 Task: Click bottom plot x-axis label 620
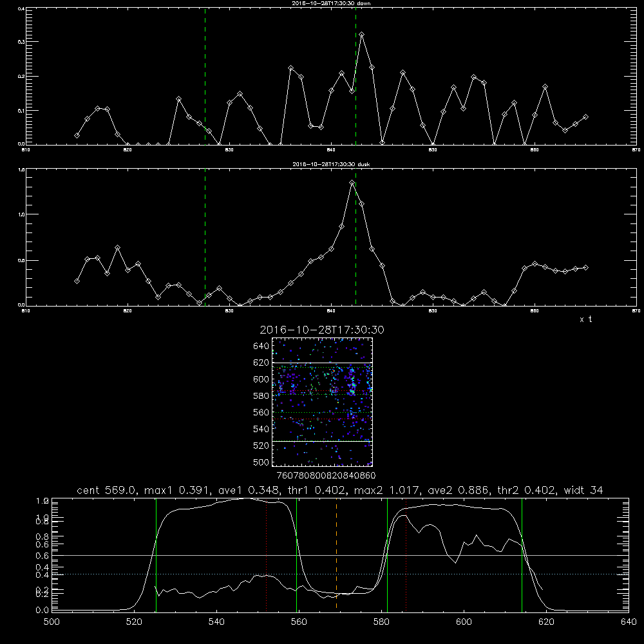pos(546,622)
